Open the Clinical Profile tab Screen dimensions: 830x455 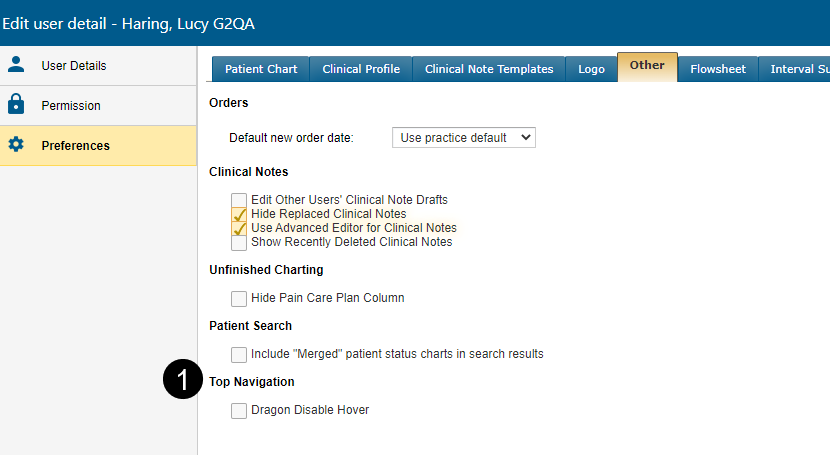point(361,69)
